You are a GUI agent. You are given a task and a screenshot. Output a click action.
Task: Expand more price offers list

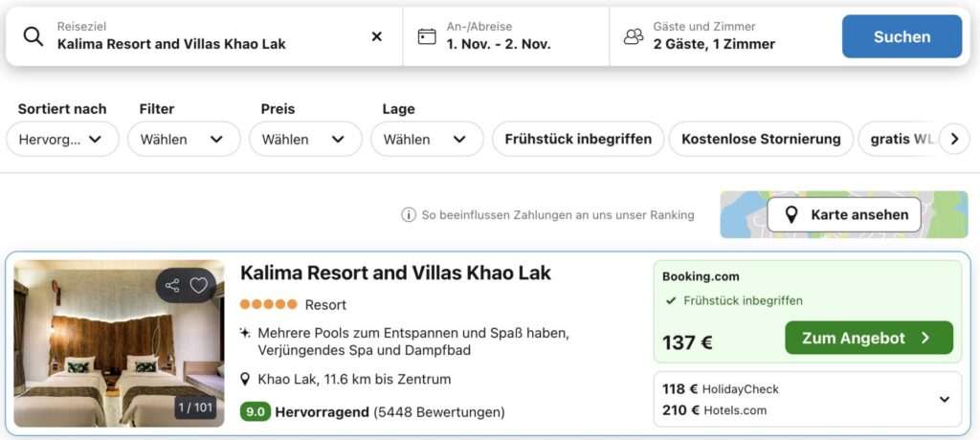[944, 400]
